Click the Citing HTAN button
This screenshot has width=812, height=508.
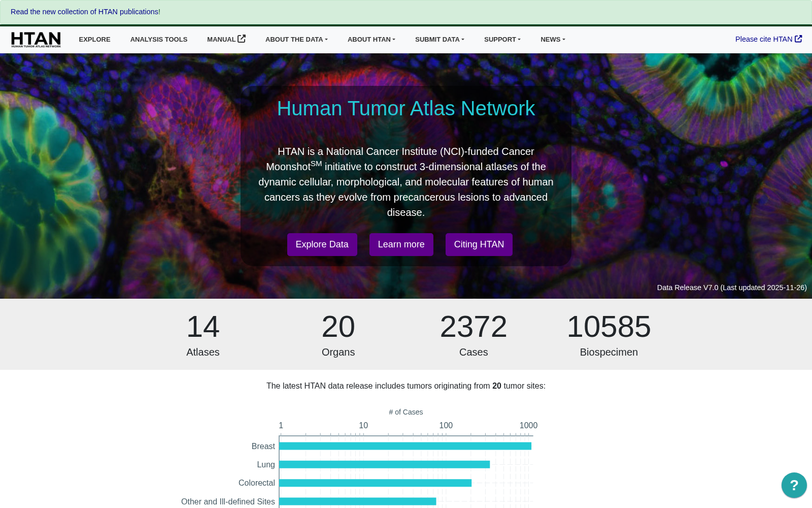(479, 244)
